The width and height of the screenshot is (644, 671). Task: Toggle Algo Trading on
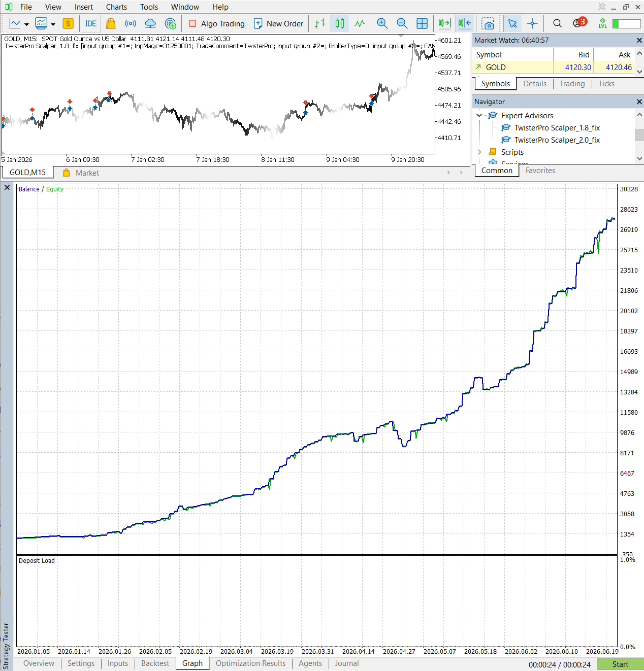coord(216,23)
